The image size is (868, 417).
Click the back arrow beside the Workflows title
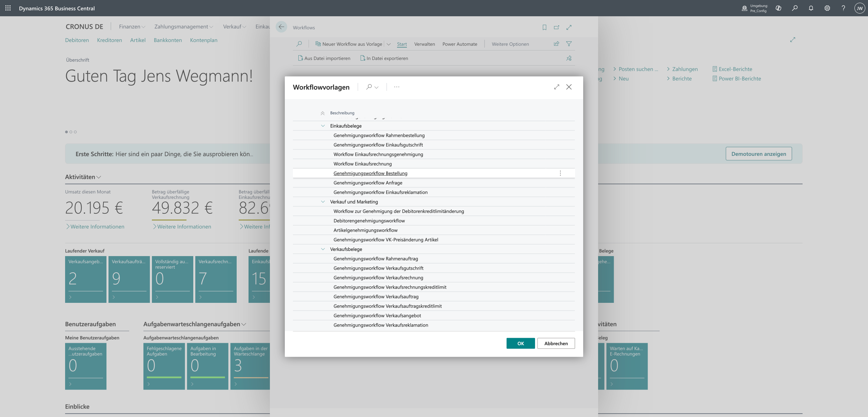pyautogui.click(x=281, y=27)
